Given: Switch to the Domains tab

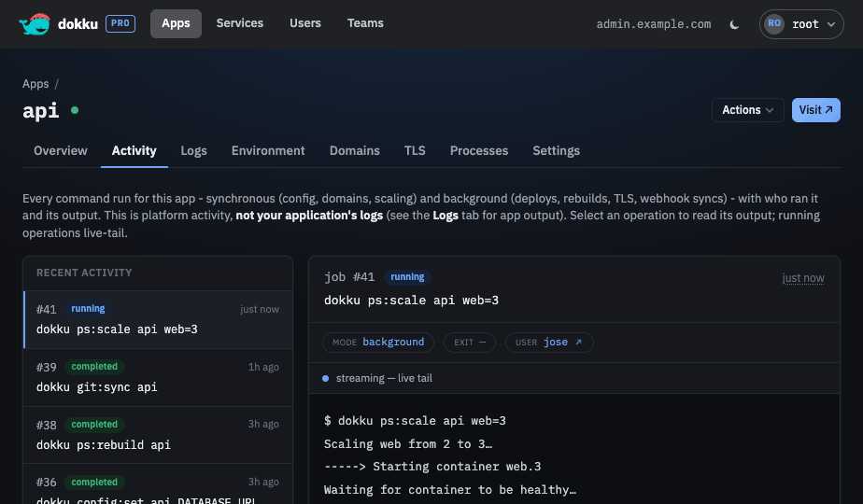Looking at the screenshot, I should coord(355,151).
